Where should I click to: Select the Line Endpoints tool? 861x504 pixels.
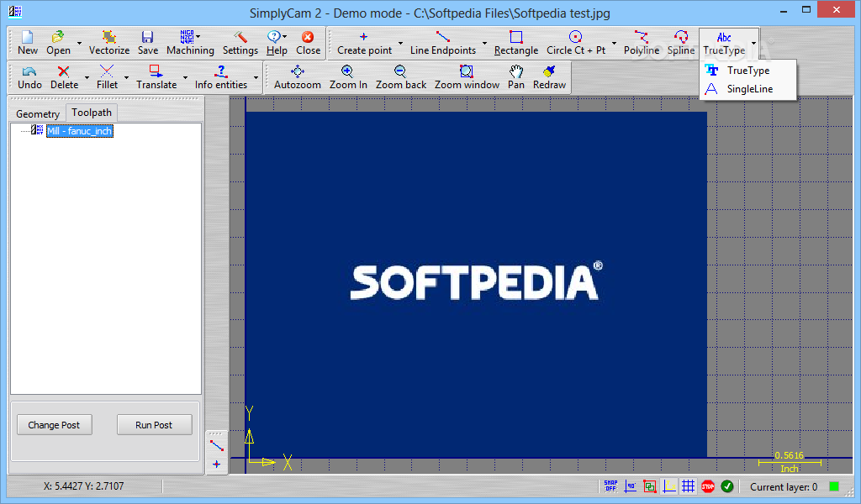442,43
